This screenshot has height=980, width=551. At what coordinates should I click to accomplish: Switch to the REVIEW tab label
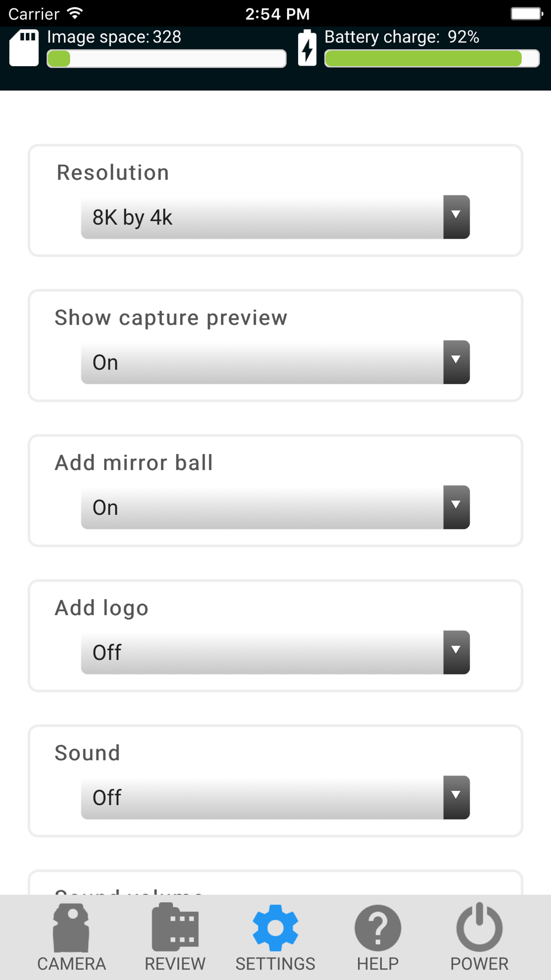coord(175,964)
